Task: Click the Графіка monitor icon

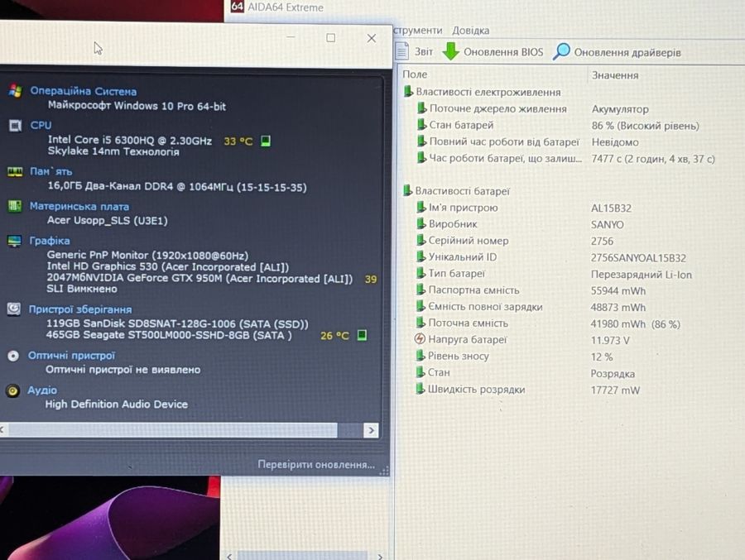Action: pos(14,241)
